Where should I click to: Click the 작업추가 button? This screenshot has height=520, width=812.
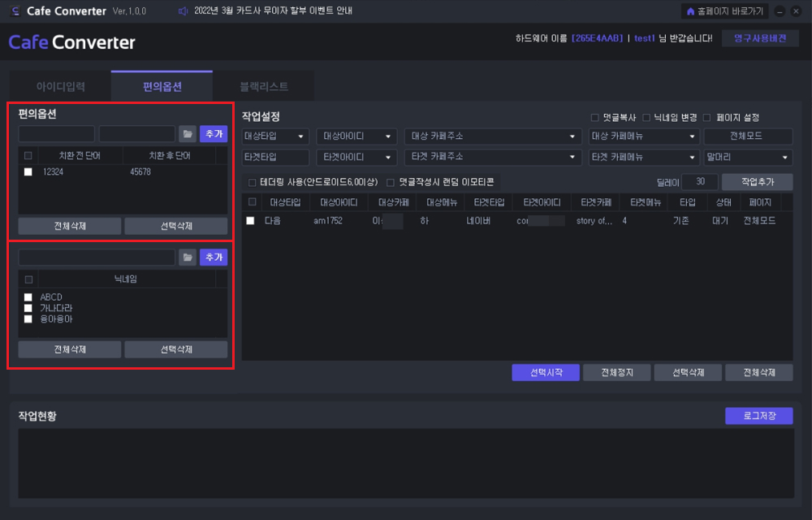click(757, 182)
